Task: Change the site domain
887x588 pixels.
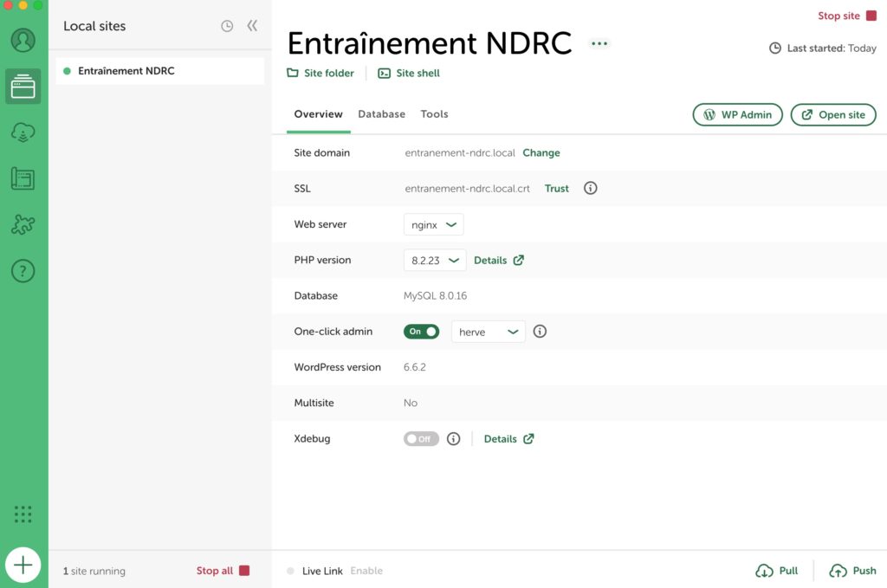Action: click(541, 152)
